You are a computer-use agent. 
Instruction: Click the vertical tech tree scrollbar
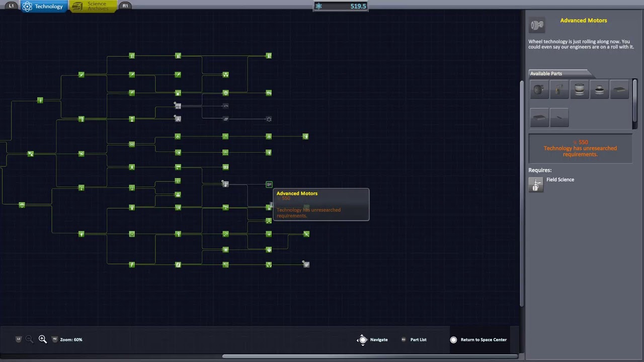pyautogui.click(x=521, y=194)
